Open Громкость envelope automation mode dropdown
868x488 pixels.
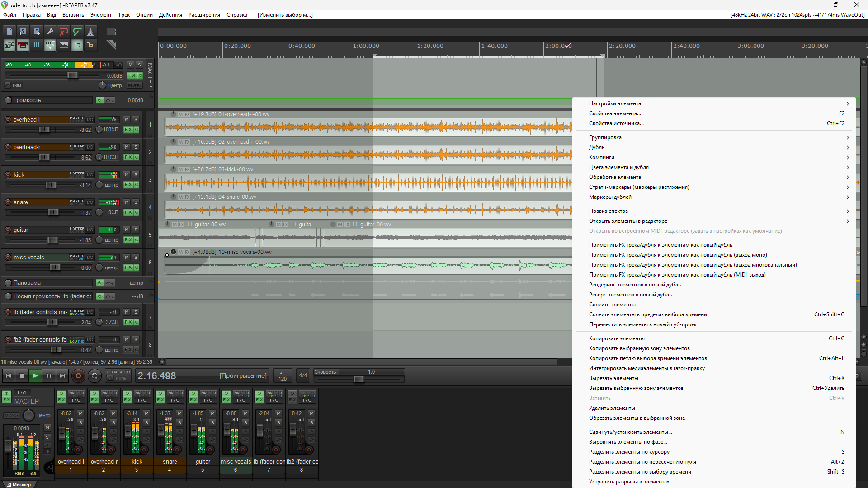[x=110, y=100]
